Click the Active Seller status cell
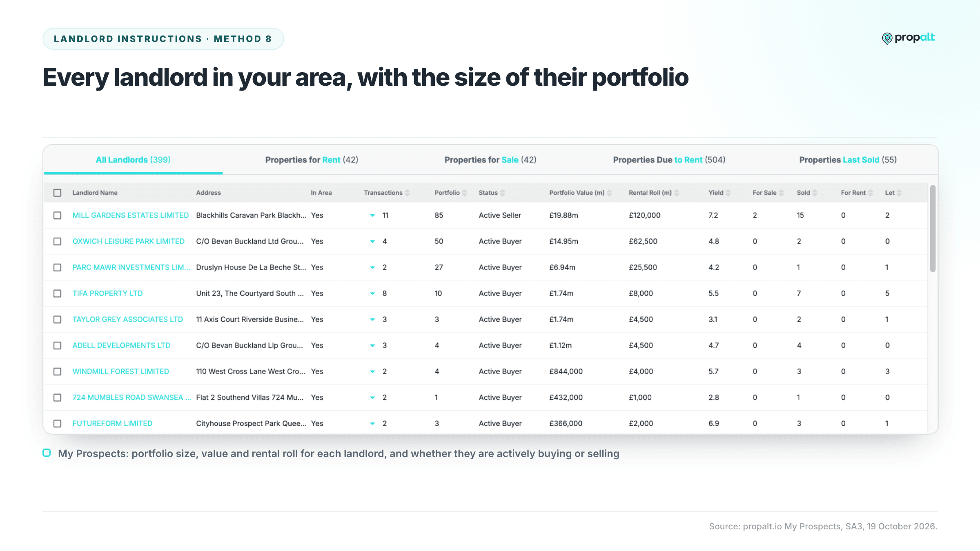Screen dimensions: 980x551 500,215
